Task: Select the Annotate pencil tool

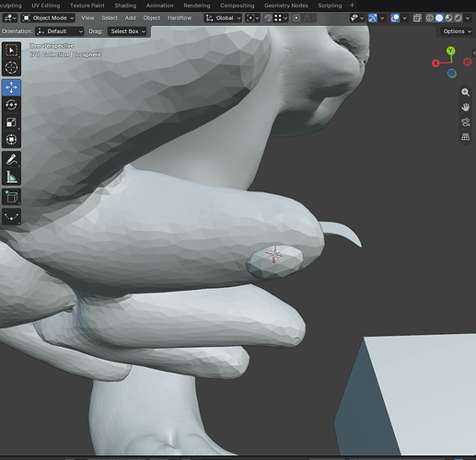Action: [x=11, y=159]
